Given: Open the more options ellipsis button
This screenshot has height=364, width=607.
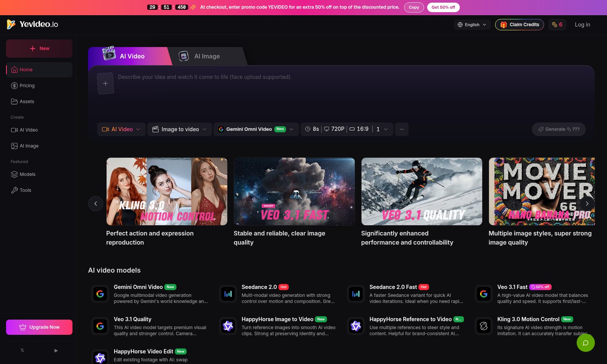Looking at the screenshot, I should [402, 129].
